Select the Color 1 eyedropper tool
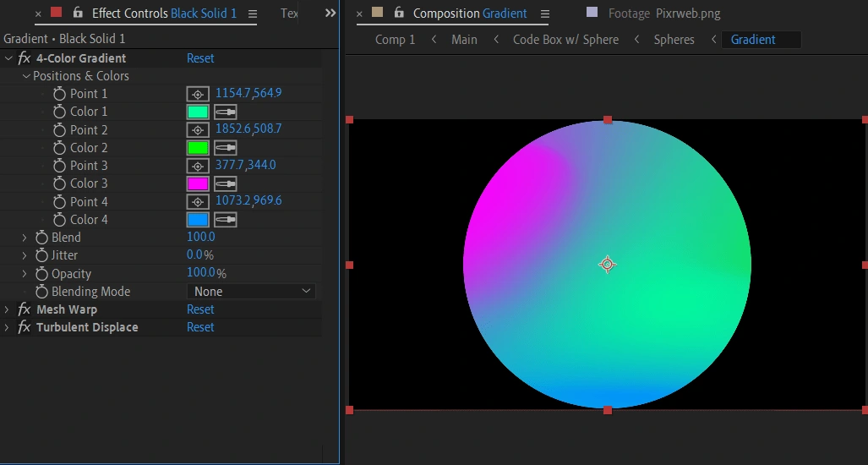Image resolution: width=868 pixels, height=465 pixels. point(225,112)
